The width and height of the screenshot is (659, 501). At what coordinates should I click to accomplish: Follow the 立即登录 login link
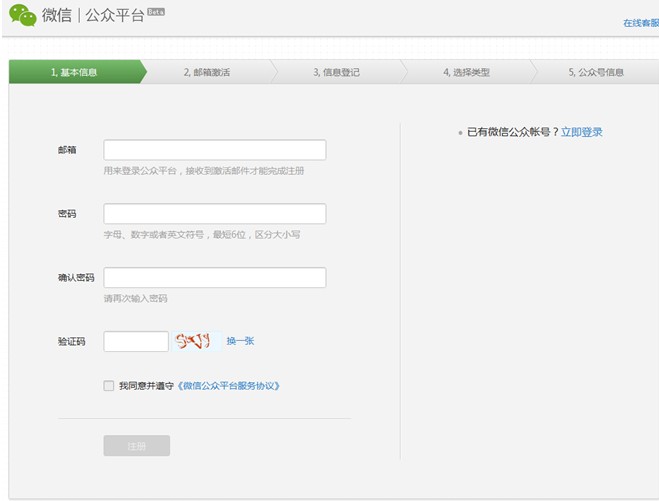pyautogui.click(x=581, y=132)
